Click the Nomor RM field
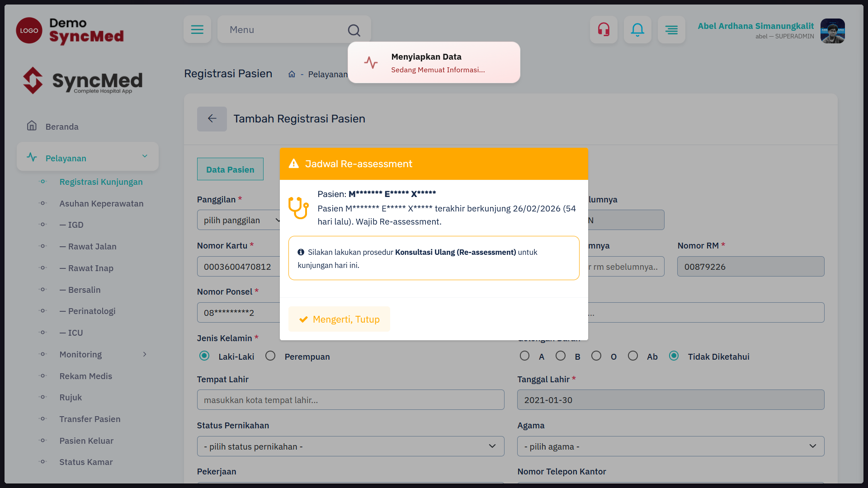This screenshot has width=868, height=488. (x=750, y=267)
